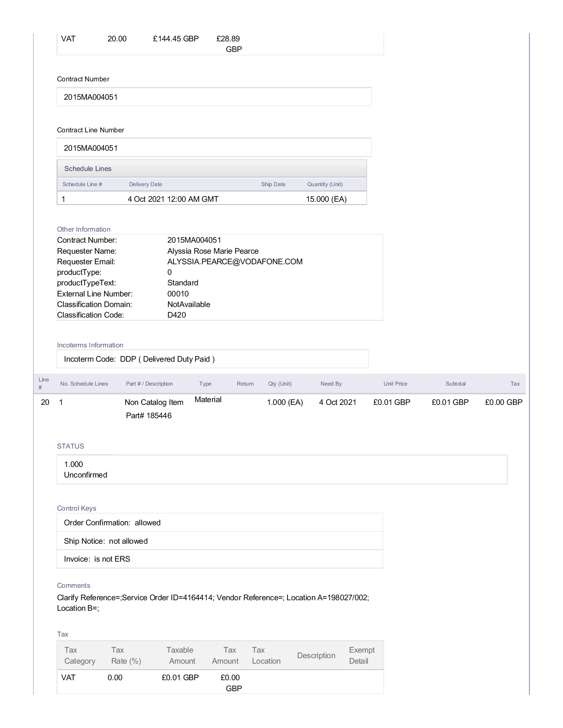The image size is (563, 728).
Task: Click the Delivery Date column header
Action: [x=145, y=184]
